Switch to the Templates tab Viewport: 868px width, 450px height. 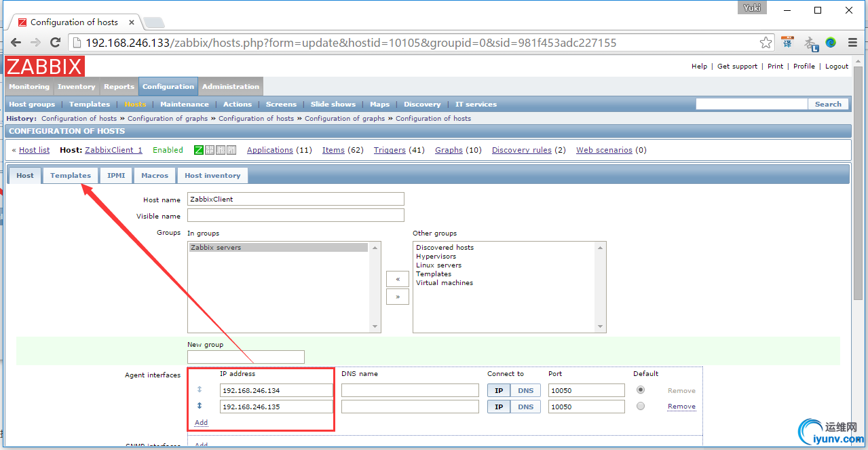pos(71,175)
